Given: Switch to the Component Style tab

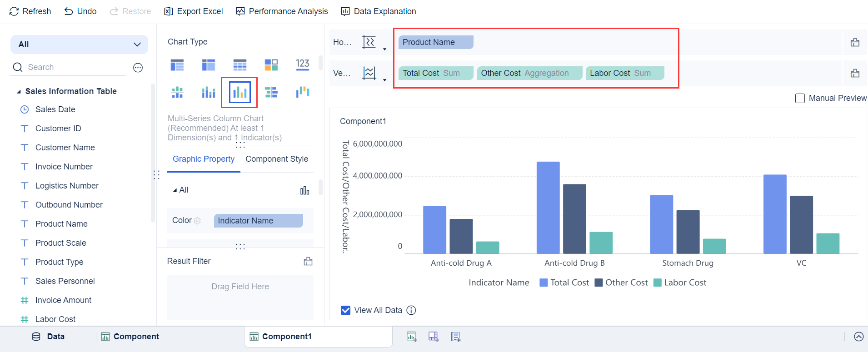Looking at the screenshot, I should pos(277,159).
